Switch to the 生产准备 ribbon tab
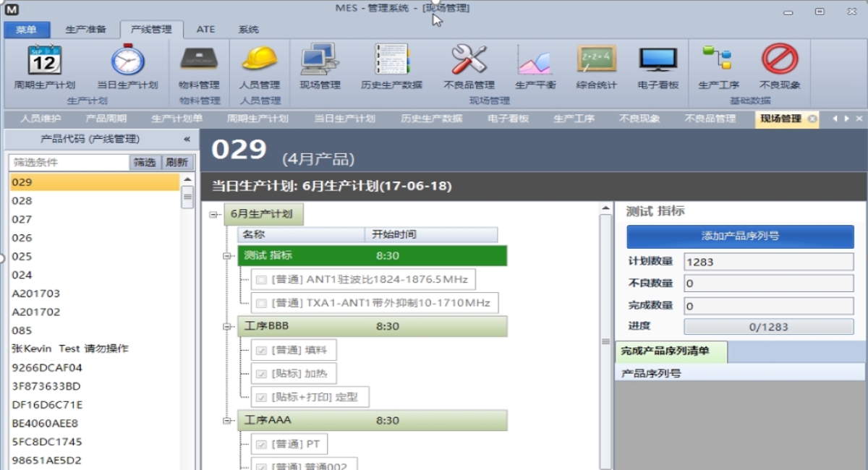This screenshot has width=868, height=470. (85, 30)
